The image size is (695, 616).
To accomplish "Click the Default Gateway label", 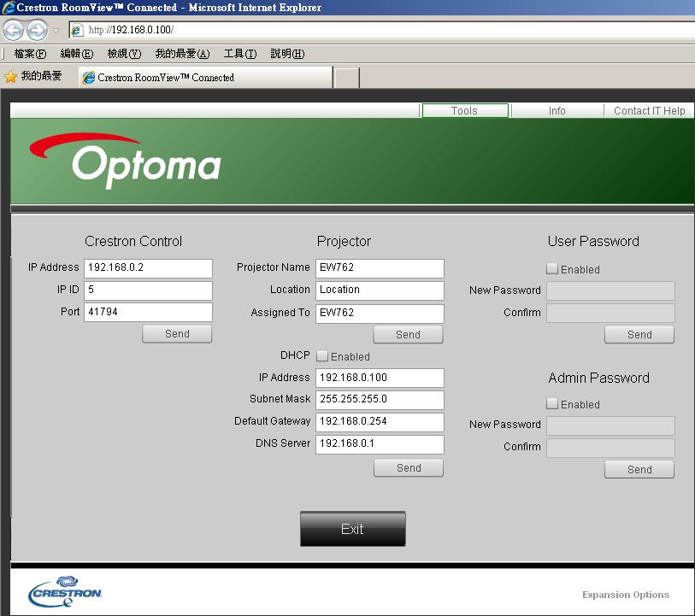I will coord(272,420).
